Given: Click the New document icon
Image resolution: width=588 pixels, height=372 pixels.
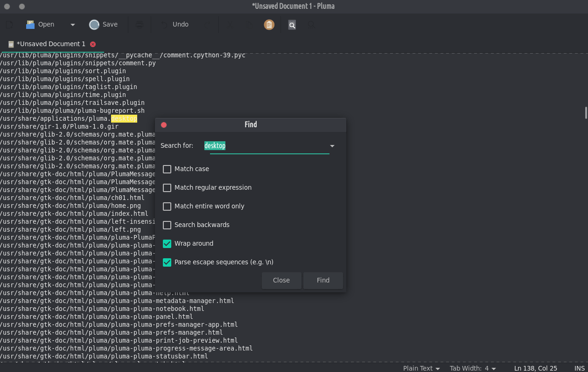Looking at the screenshot, I should [9, 25].
